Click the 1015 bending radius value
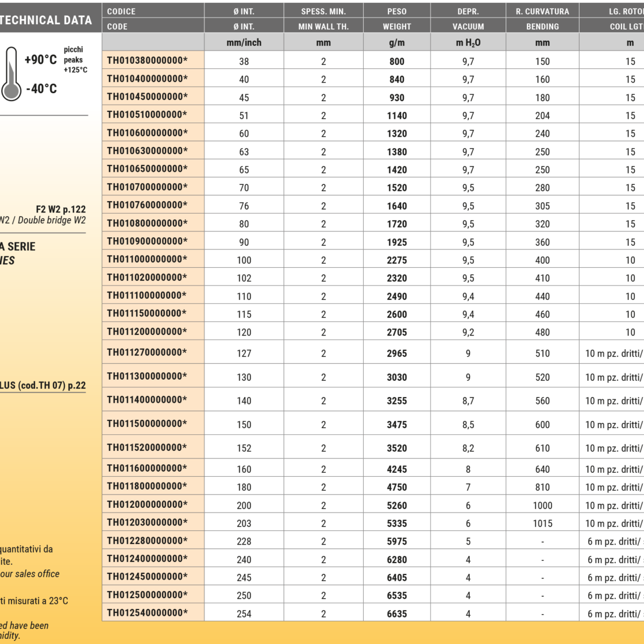Screen dimensions: 644x644 click(x=542, y=524)
